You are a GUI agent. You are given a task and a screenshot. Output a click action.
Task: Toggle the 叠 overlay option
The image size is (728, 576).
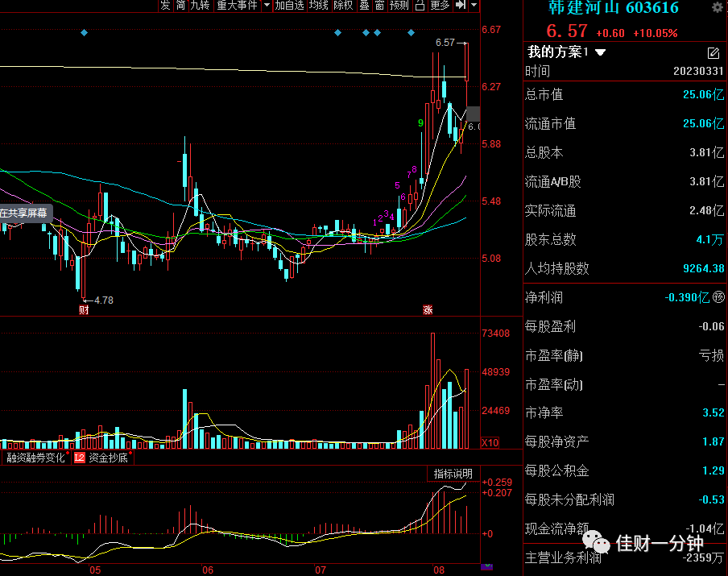pyautogui.click(x=365, y=5)
